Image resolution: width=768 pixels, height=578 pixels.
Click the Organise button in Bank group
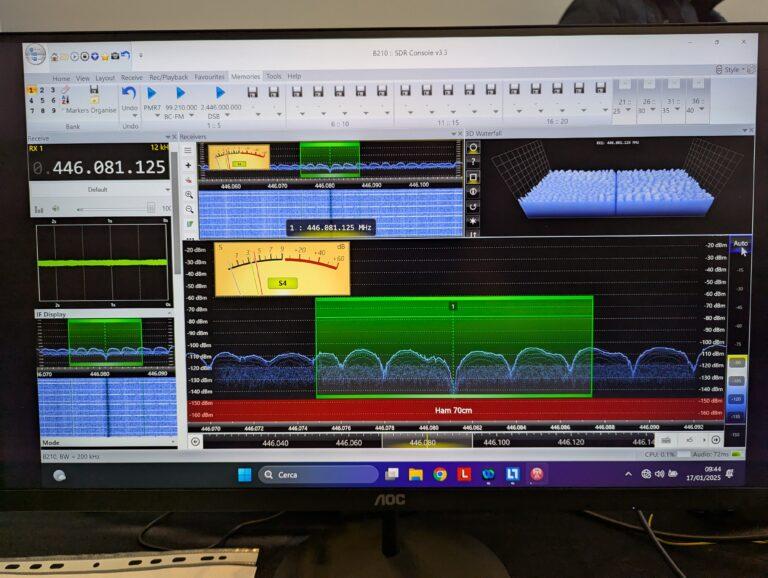(104, 111)
